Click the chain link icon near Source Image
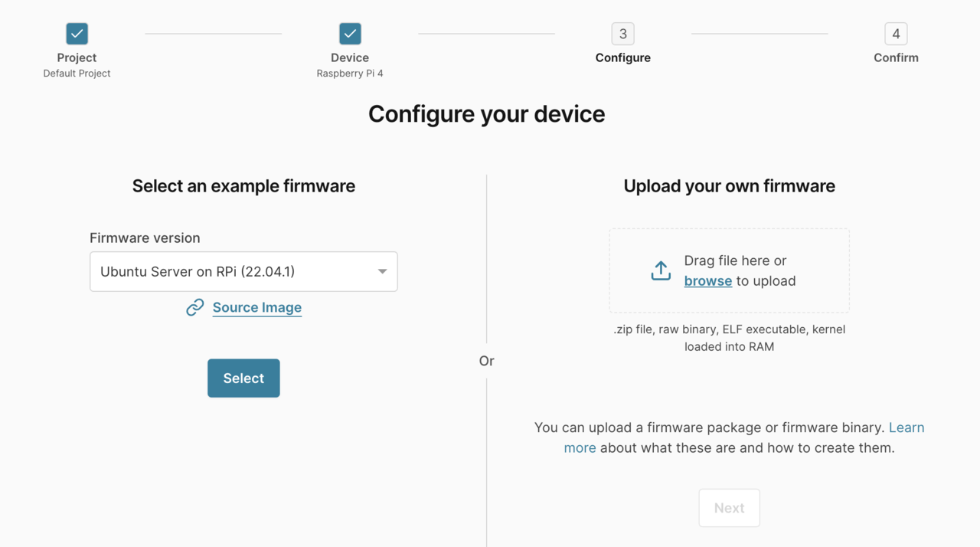This screenshot has width=980, height=547. [x=194, y=307]
